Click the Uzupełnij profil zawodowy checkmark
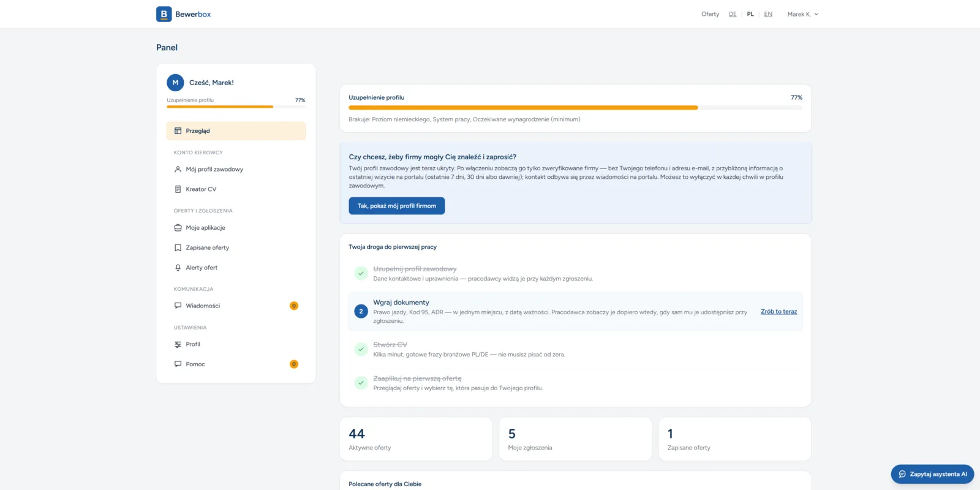Image resolution: width=980 pixels, height=490 pixels. coord(361,273)
